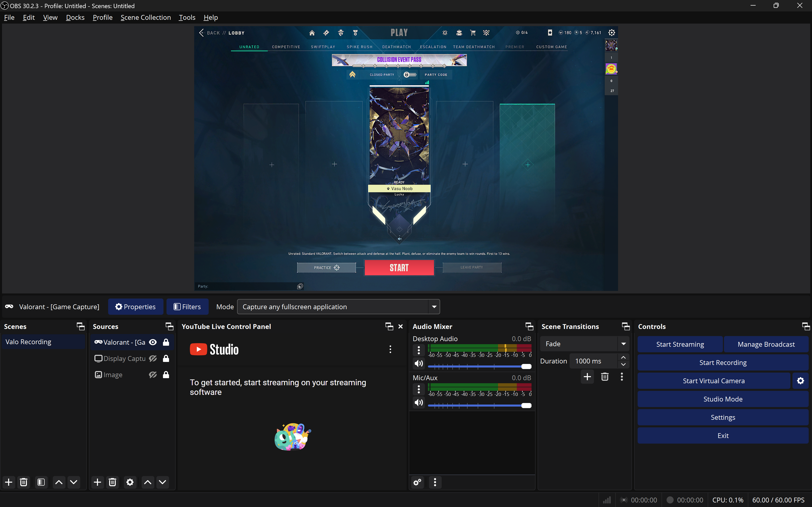812x507 pixels.
Task: Unlock the Image source
Action: click(166, 375)
